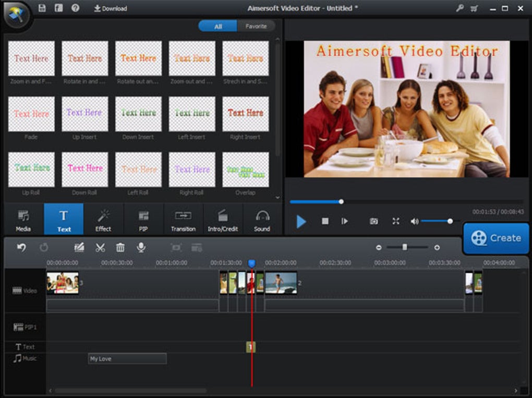
Task: Click the Download button
Action: tap(111, 8)
